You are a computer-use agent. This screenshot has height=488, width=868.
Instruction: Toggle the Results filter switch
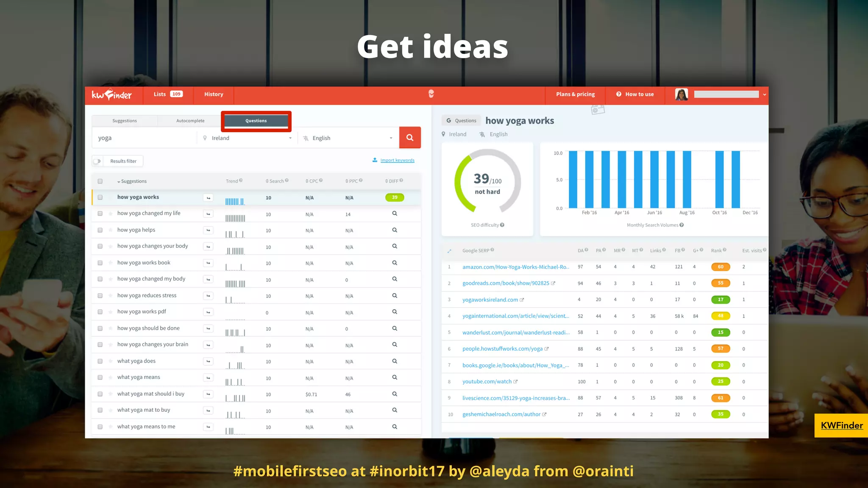pos(97,161)
